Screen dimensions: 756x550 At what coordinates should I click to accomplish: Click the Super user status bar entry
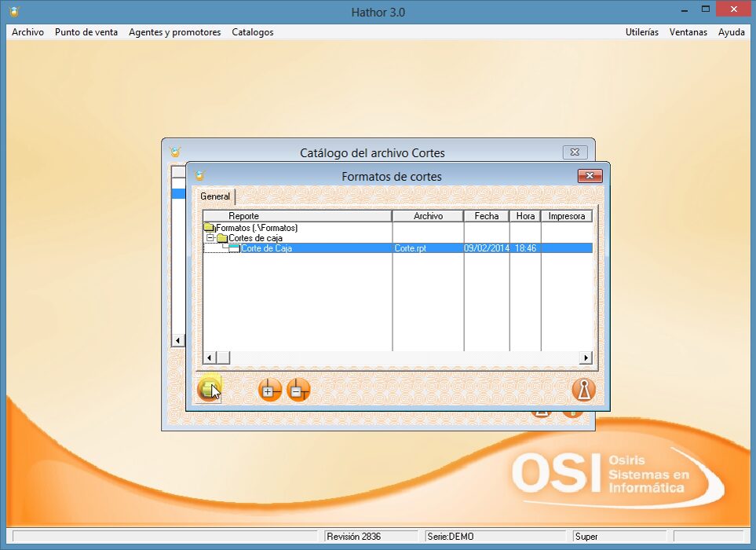[619, 536]
